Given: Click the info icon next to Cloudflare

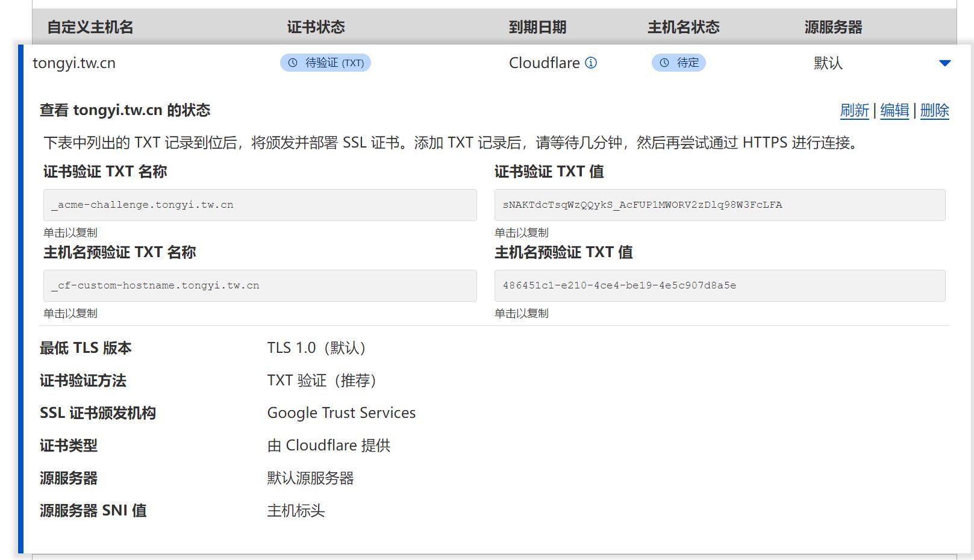Looking at the screenshot, I should pyautogui.click(x=592, y=63).
